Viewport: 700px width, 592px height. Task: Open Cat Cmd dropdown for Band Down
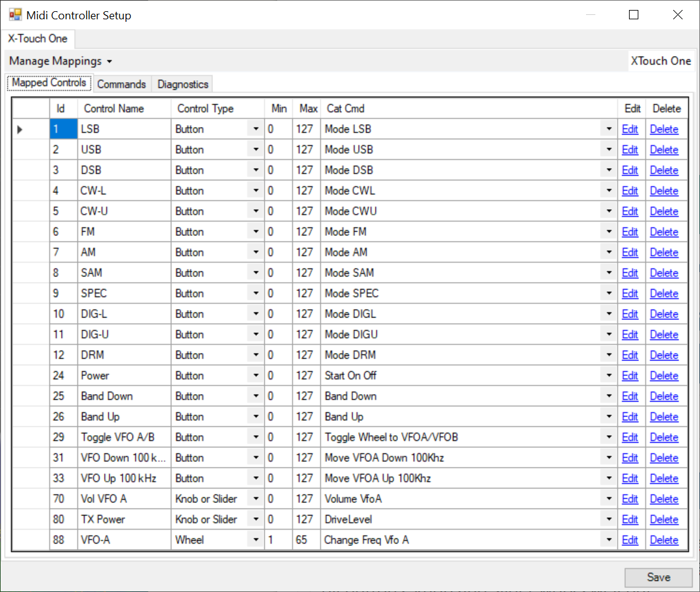(609, 396)
